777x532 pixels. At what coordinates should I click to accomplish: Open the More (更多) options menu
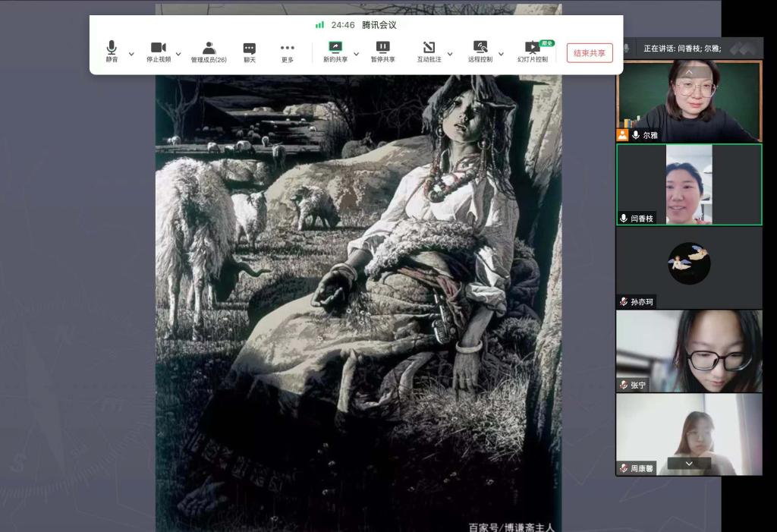point(288,52)
